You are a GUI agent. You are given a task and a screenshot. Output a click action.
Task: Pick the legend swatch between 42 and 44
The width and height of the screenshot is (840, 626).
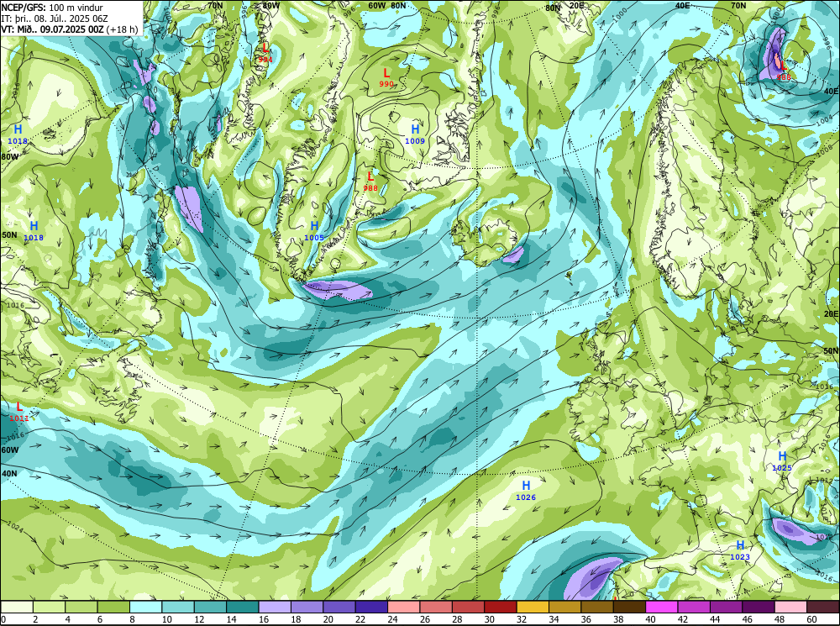point(693,607)
